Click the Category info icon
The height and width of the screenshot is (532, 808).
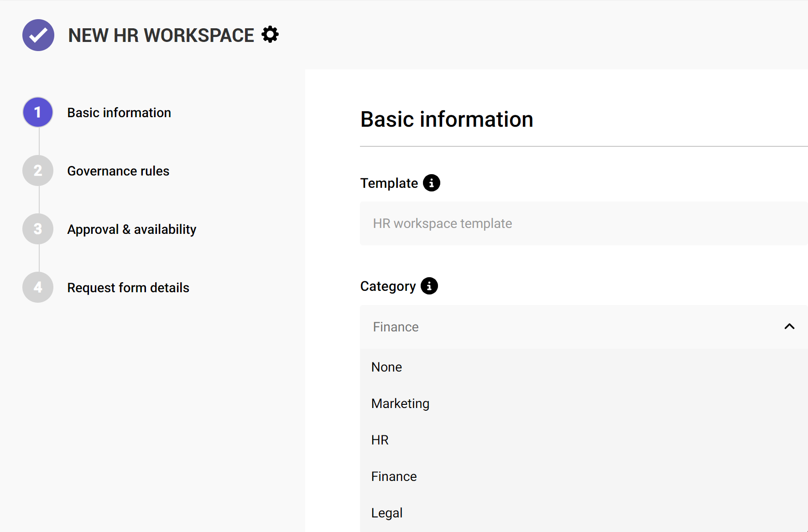click(429, 286)
